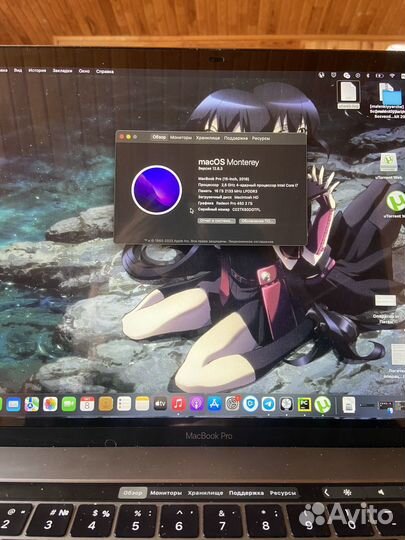Click the blue shield app in the Dock
Viewport: 405px width, 540px height.
[x=250, y=404]
